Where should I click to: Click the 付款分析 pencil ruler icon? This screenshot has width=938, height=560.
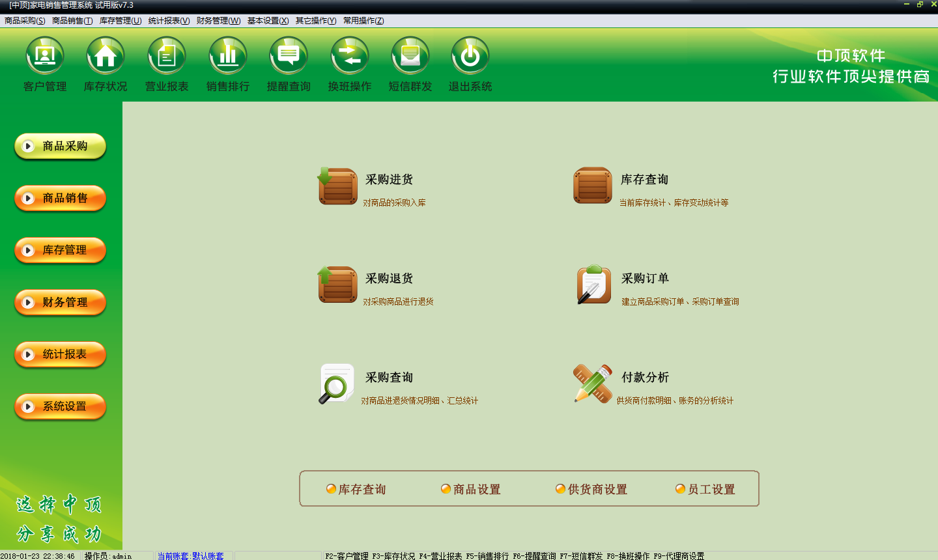tap(593, 384)
